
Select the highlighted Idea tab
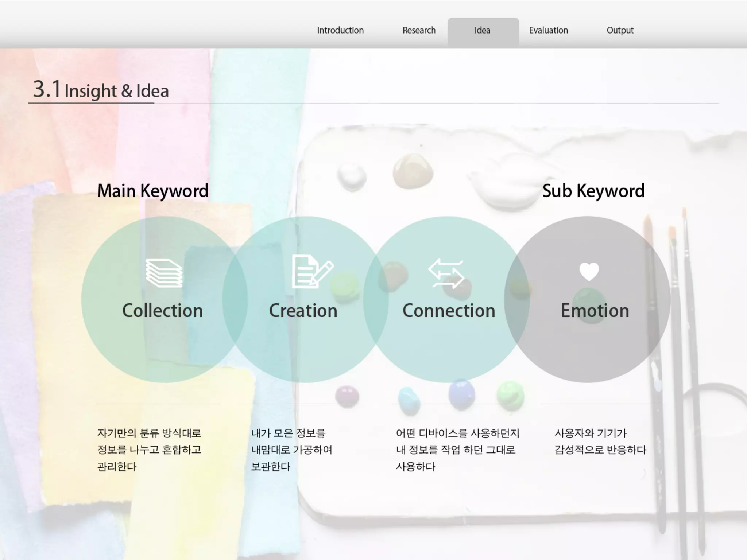coord(482,30)
